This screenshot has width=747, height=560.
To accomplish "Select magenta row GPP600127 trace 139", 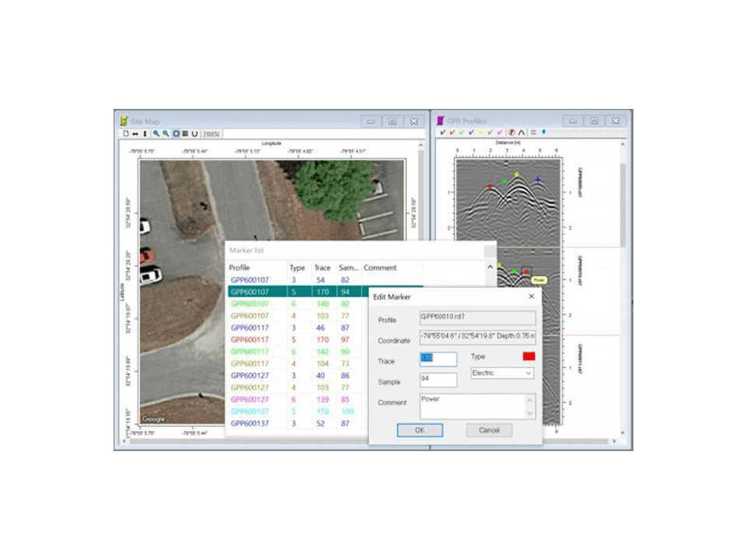I will 298,399.
